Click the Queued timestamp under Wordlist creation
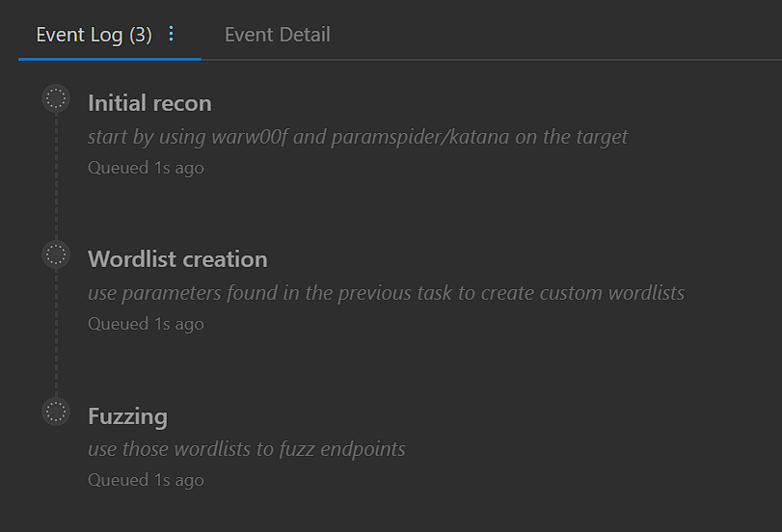The height and width of the screenshot is (532, 782). [x=146, y=324]
